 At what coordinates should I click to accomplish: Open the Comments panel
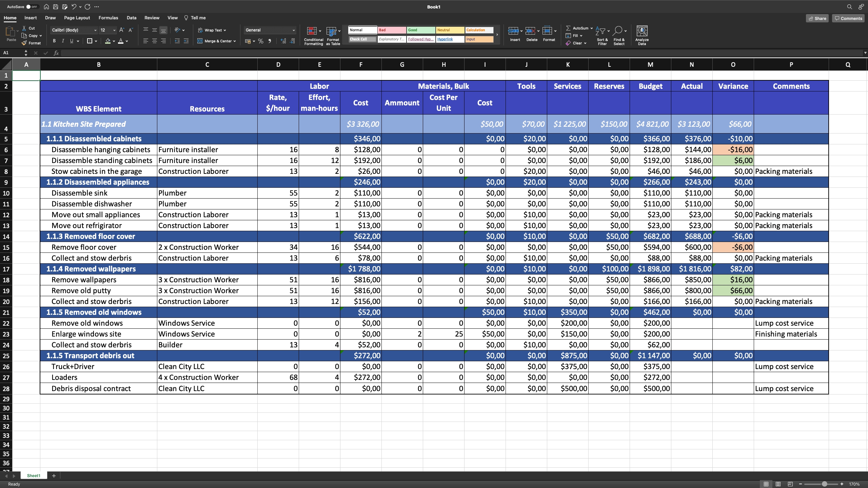point(848,18)
